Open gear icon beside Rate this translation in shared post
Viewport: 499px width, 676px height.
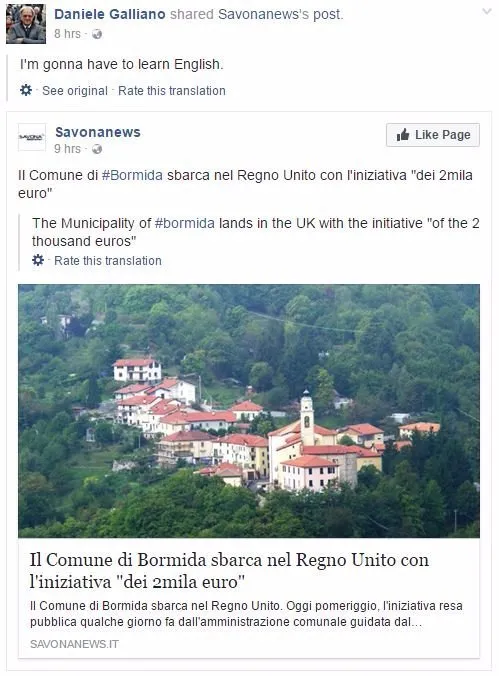pos(38,260)
